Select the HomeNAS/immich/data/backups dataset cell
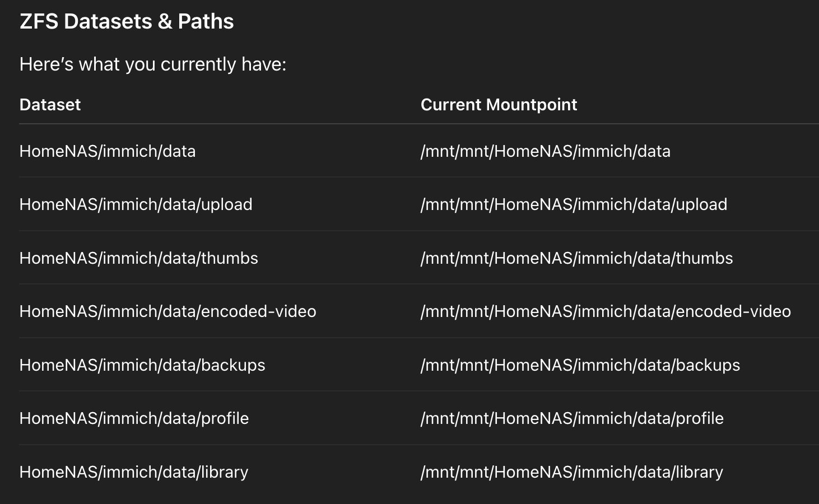 142,365
